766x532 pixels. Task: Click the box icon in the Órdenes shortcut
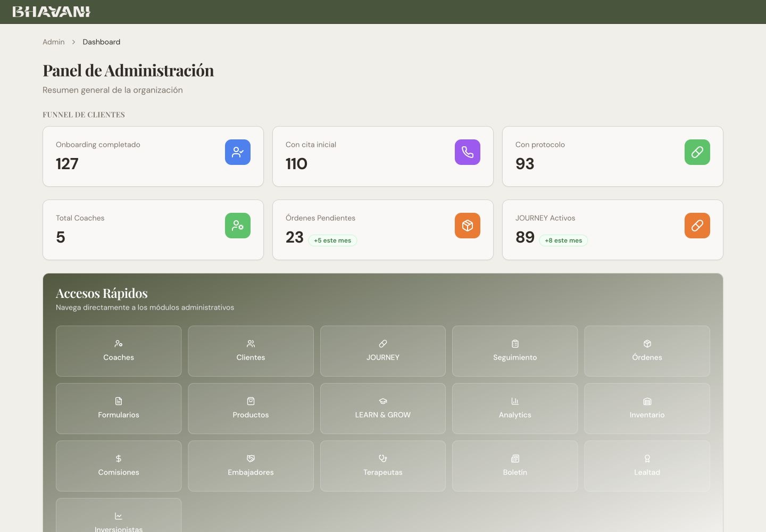[647, 344]
